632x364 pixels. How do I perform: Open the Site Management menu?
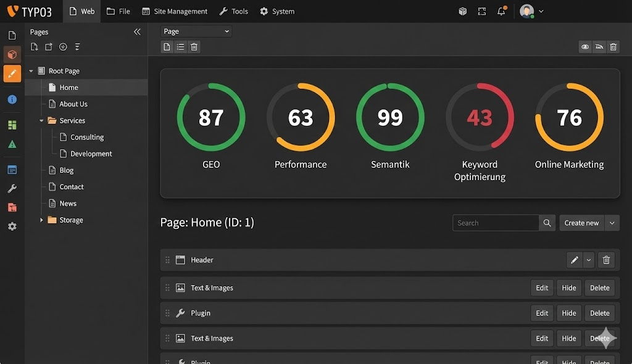point(175,11)
